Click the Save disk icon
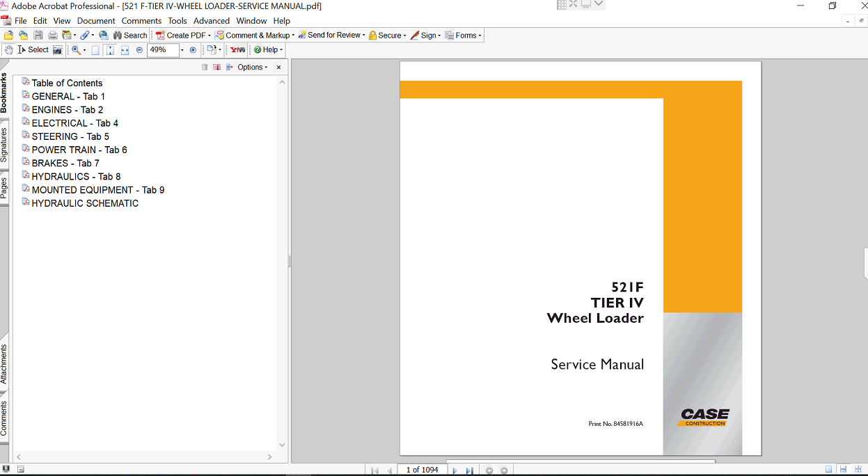The height and width of the screenshot is (476, 868). 38,35
